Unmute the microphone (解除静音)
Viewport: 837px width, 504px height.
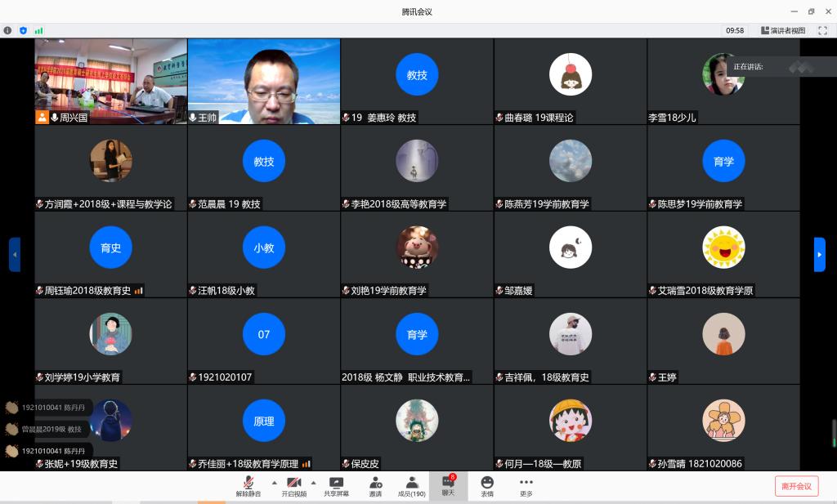pos(248,485)
